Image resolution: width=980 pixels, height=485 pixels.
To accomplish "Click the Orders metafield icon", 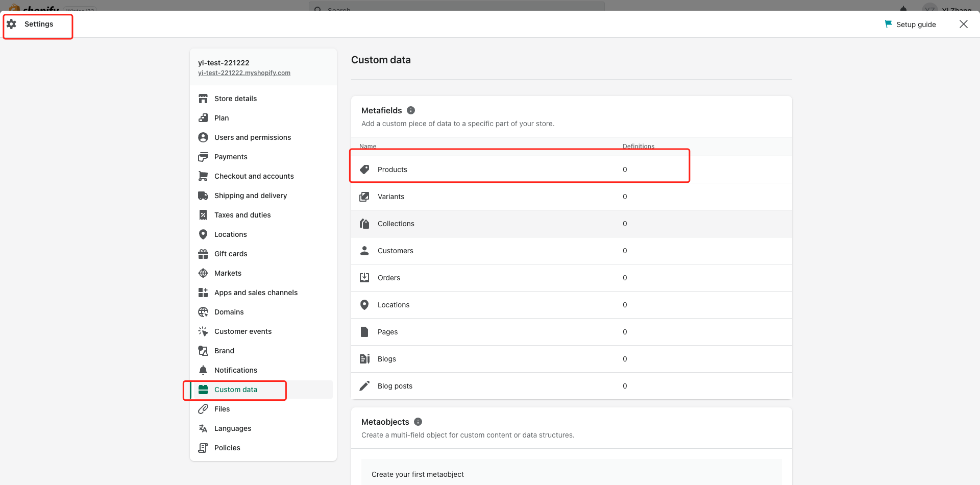I will point(364,277).
